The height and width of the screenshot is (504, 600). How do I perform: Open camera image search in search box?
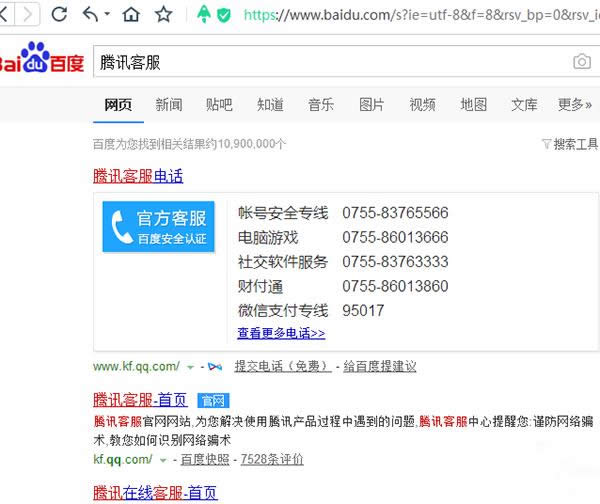[581, 62]
